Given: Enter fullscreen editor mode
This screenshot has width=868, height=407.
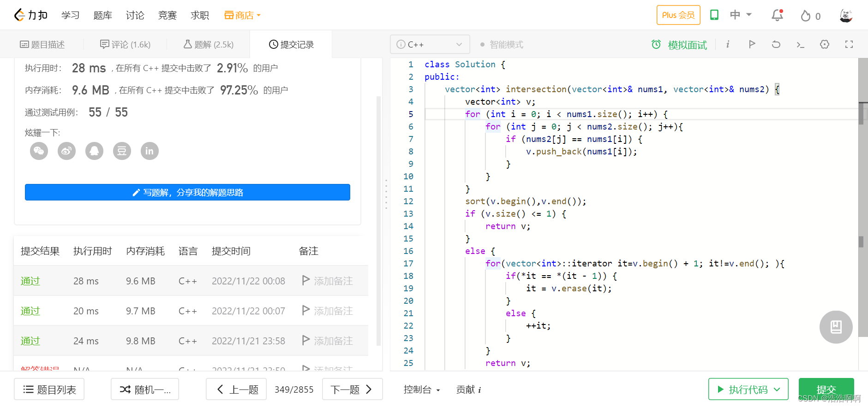Looking at the screenshot, I should click(849, 44).
